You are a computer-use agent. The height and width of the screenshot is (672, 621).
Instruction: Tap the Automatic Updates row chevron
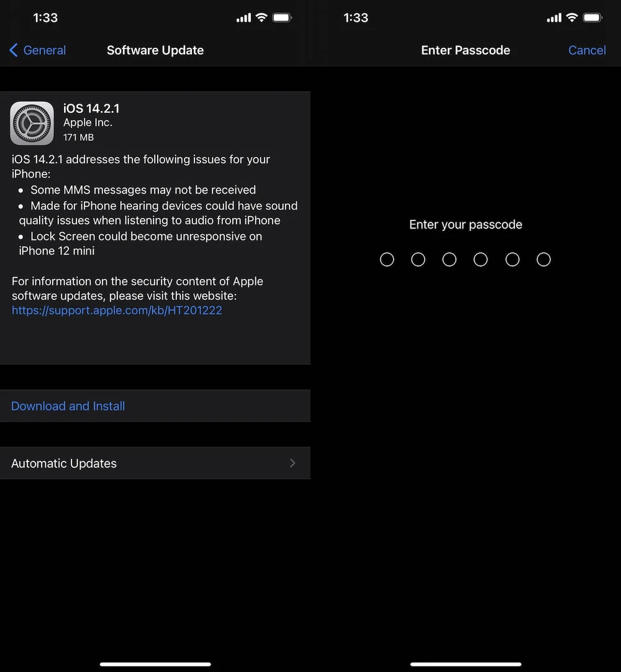tap(292, 463)
